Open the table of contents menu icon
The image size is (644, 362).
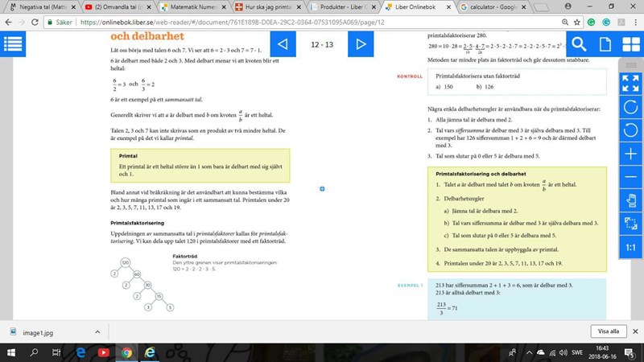tap(16, 43)
